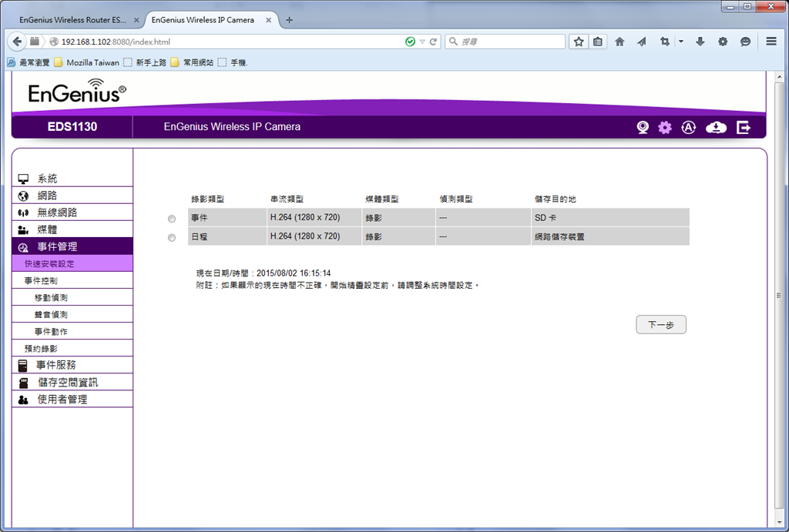Bookmark this page with the star icon
Screen dimensions: 789x532
579,42
